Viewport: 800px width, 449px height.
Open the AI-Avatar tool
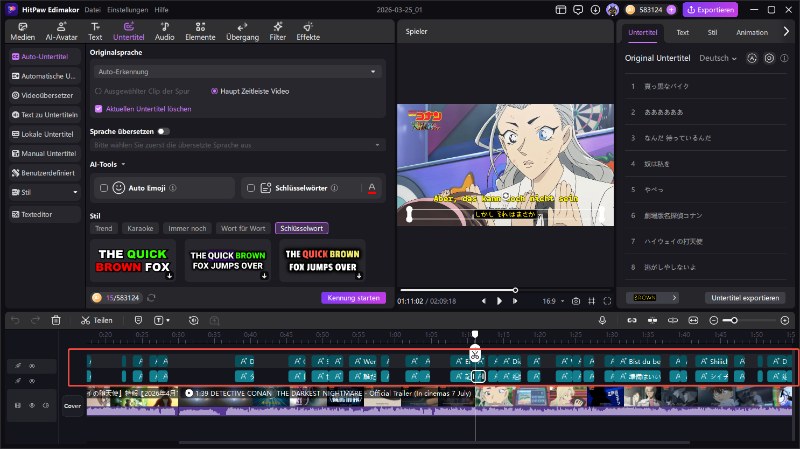coord(61,31)
